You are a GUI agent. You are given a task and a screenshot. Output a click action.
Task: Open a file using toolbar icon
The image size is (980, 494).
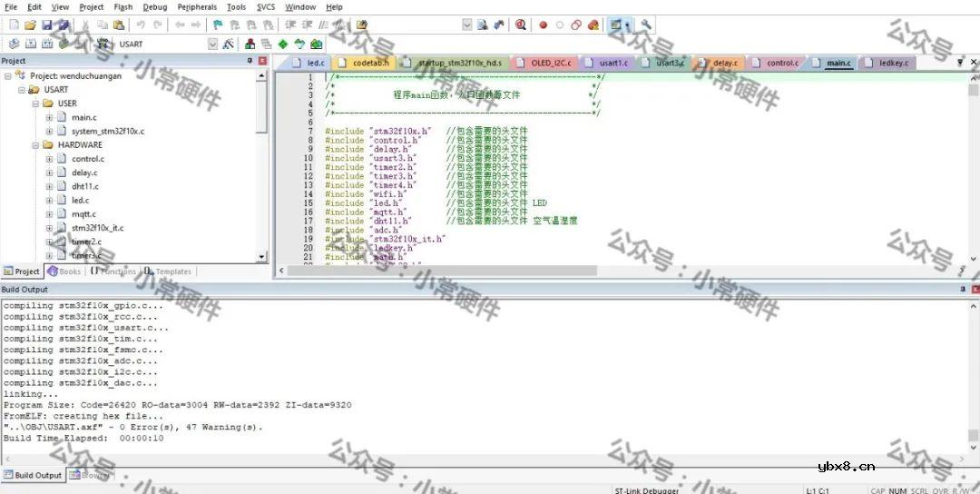pyautogui.click(x=30, y=25)
